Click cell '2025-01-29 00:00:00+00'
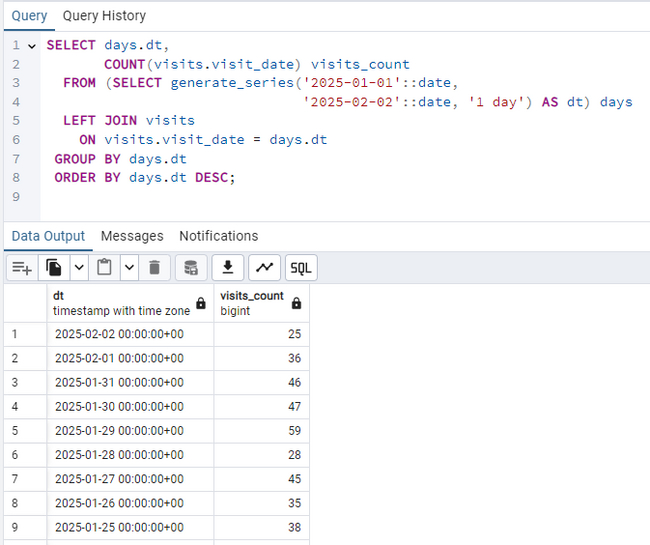The image size is (650, 545). [x=130, y=431]
